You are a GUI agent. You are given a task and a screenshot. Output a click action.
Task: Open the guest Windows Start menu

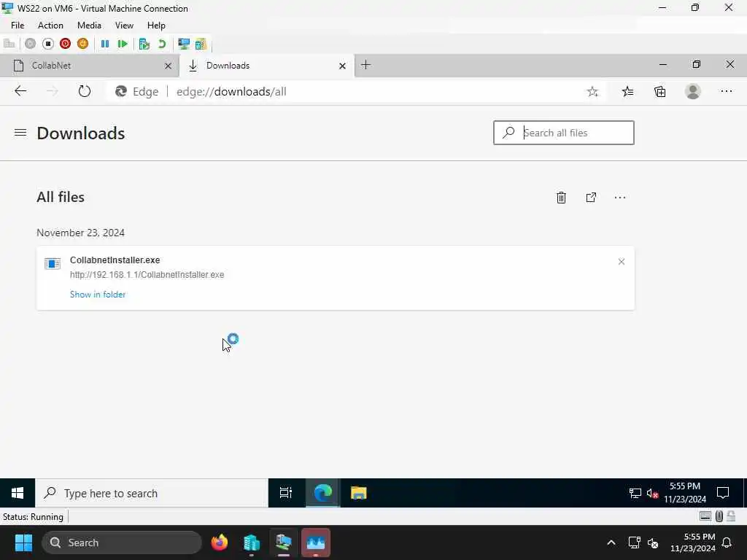18,493
